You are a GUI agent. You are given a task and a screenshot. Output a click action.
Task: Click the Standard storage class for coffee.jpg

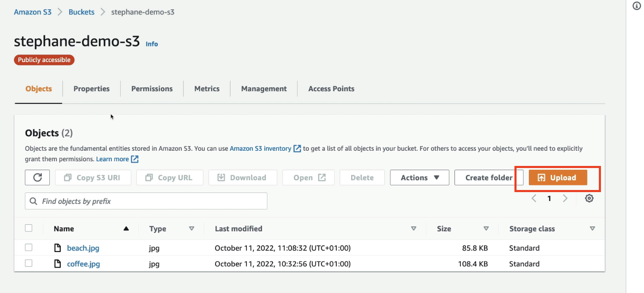[x=524, y=264]
